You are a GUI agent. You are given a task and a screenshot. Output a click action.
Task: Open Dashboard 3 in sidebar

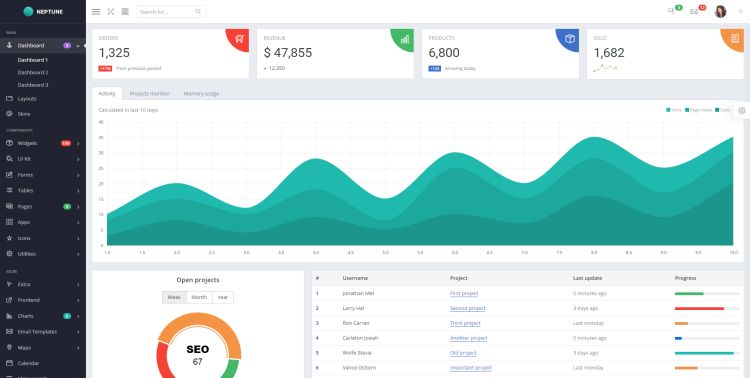tap(33, 85)
